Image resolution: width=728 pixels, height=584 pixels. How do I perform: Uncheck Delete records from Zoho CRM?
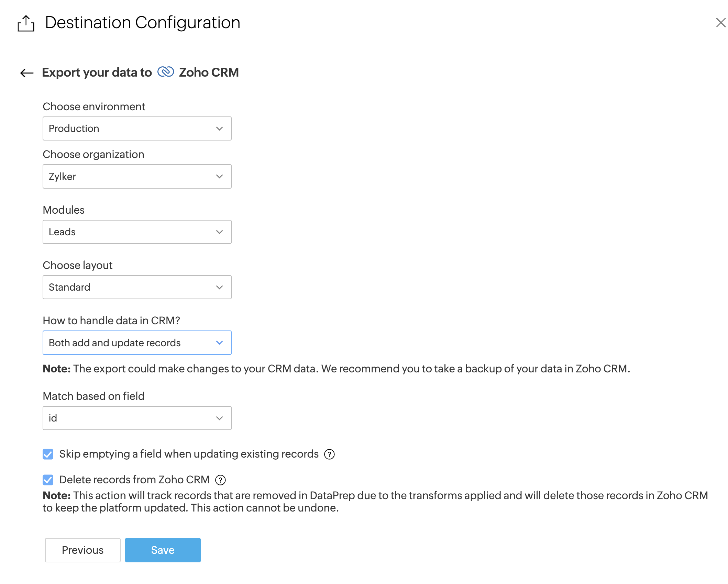(x=48, y=480)
